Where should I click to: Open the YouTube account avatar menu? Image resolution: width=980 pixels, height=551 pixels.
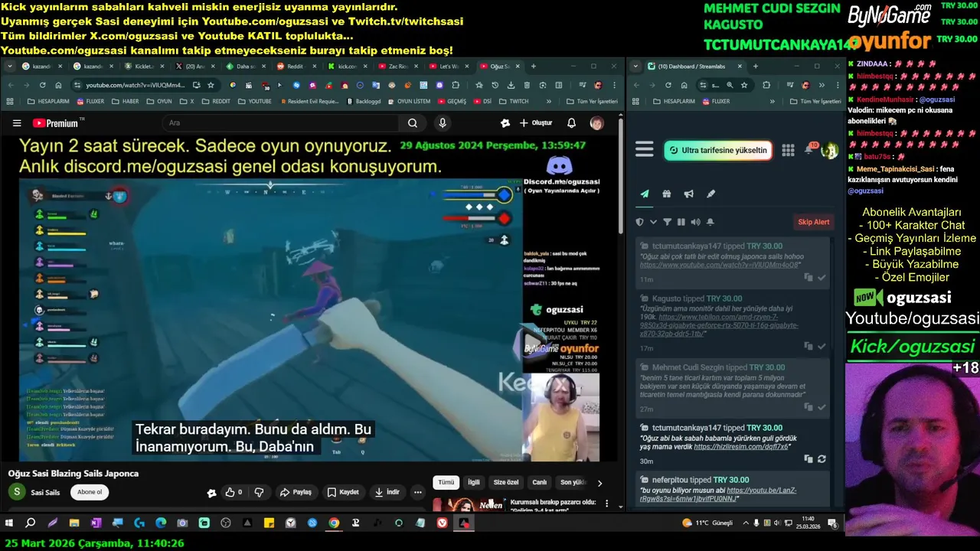pos(596,123)
